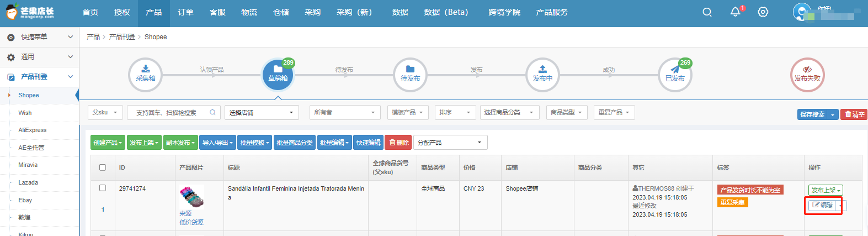
Task: Open the 所有者 owner dropdown
Action: click(x=345, y=113)
